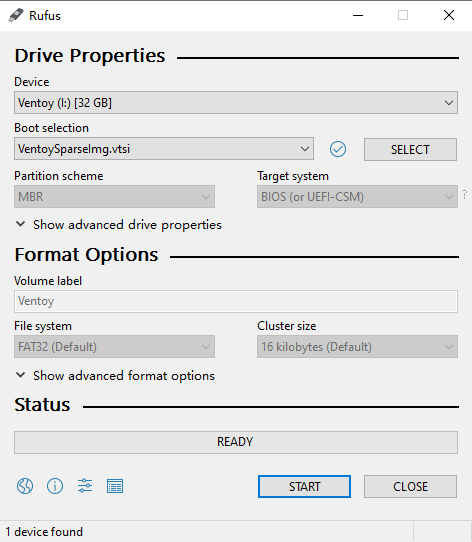The image size is (472, 542).
Task: Click the Rufus USB drive title icon
Action: point(16,16)
